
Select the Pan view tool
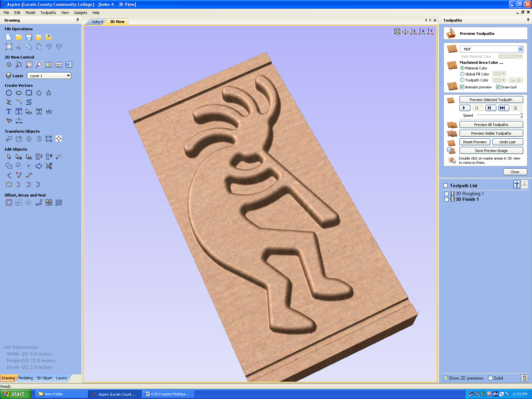9,65
